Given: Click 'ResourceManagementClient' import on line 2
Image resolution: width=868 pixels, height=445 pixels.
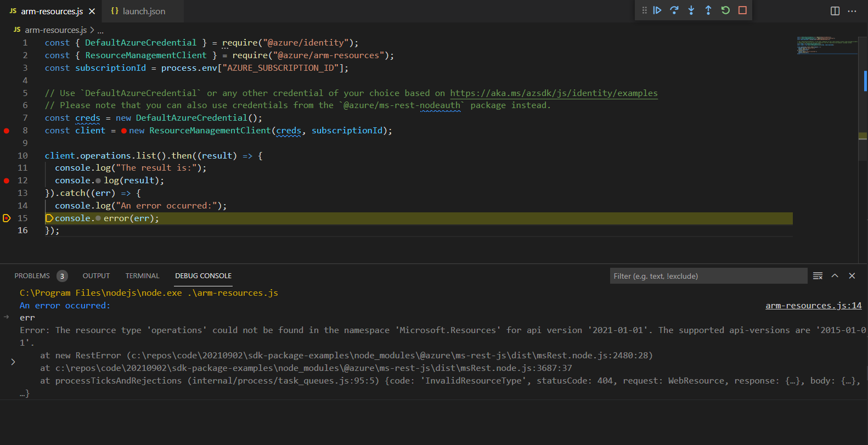Looking at the screenshot, I should pos(146,55).
